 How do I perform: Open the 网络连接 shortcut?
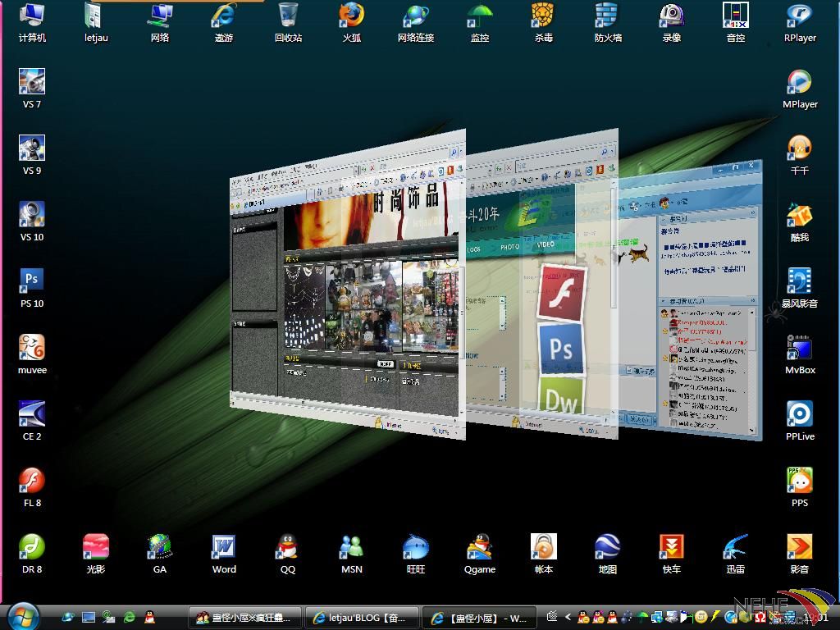tap(416, 22)
